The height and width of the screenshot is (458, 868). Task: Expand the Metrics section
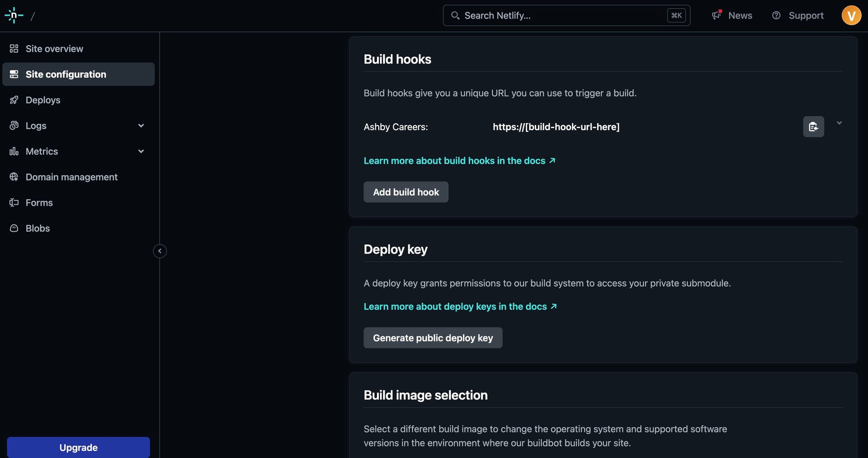point(141,151)
